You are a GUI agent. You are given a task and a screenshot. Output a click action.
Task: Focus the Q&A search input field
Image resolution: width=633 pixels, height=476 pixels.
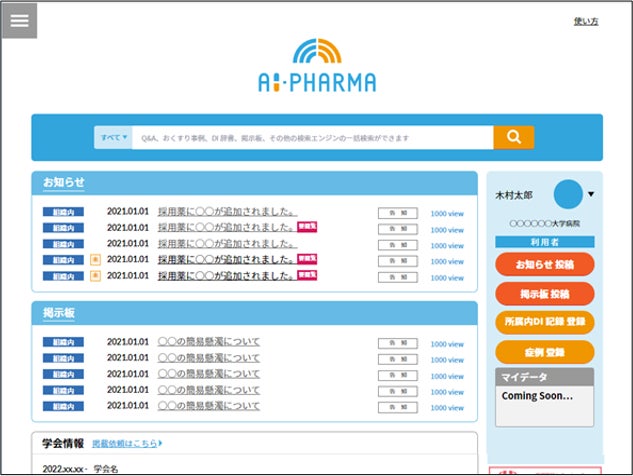[x=312, y=138]
